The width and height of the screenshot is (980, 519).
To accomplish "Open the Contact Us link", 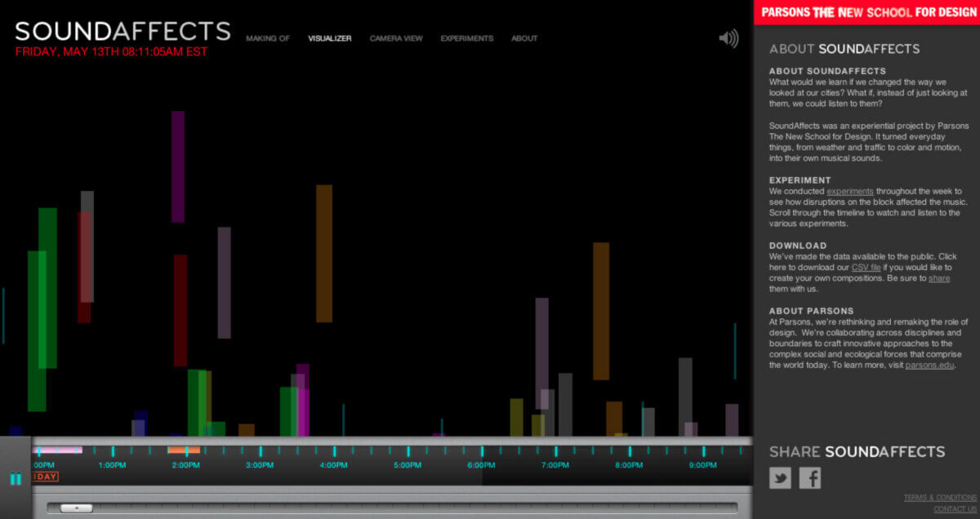I will (955, 509).
